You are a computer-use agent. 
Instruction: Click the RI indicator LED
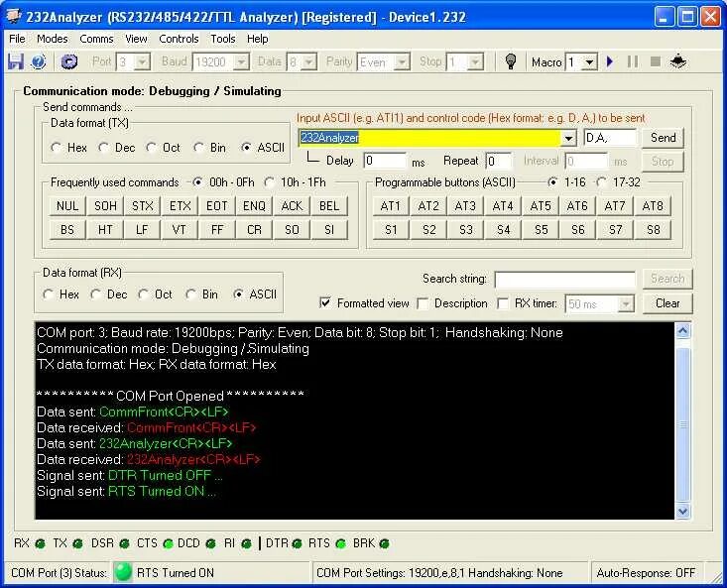coord(246,543)
